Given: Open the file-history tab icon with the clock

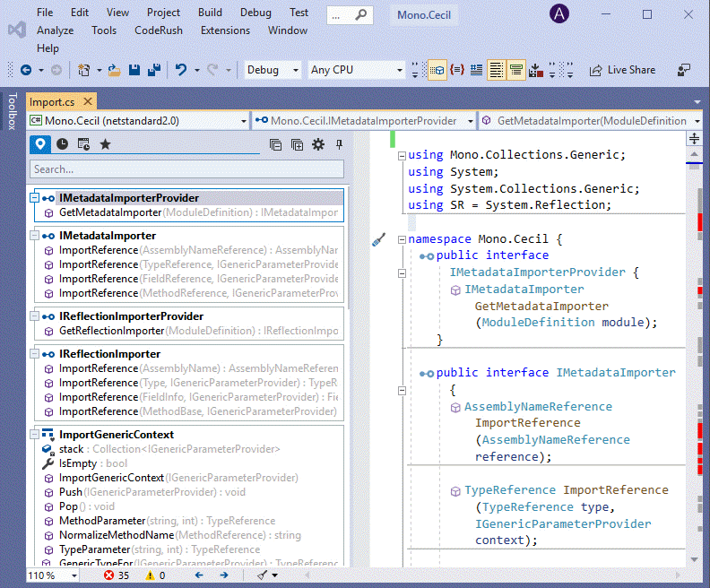Looking at the screenshot, I should 83,144.
